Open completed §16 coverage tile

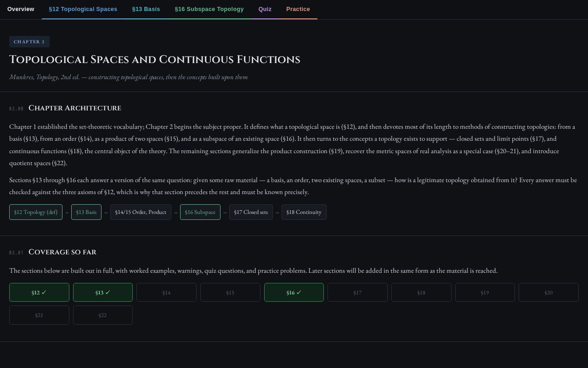[294, 293]
